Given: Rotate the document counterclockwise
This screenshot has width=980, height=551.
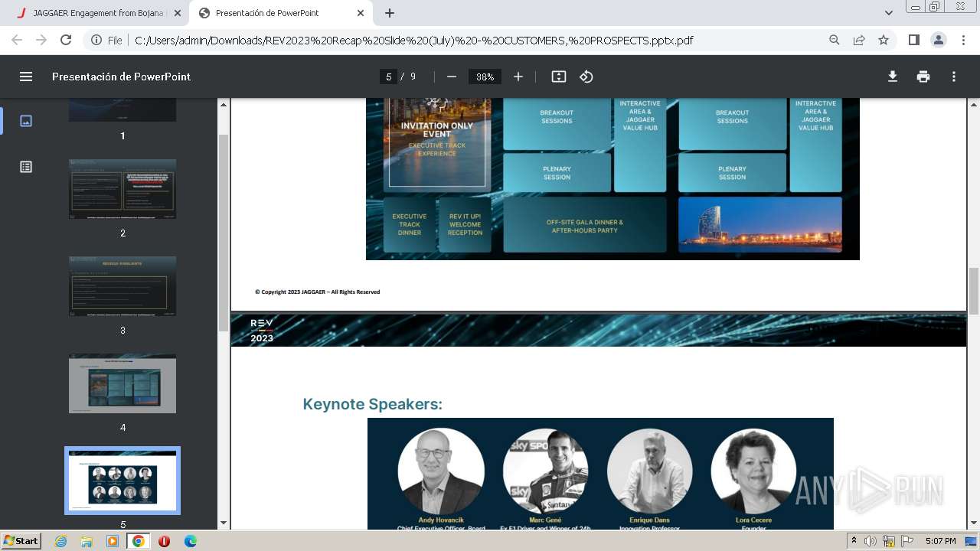Looking at the screenshot, I should click(x=586, y=77).
